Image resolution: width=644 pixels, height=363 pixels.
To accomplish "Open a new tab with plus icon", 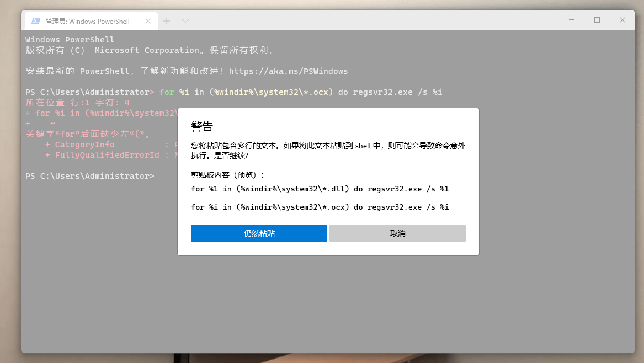I will pos(166,21).
